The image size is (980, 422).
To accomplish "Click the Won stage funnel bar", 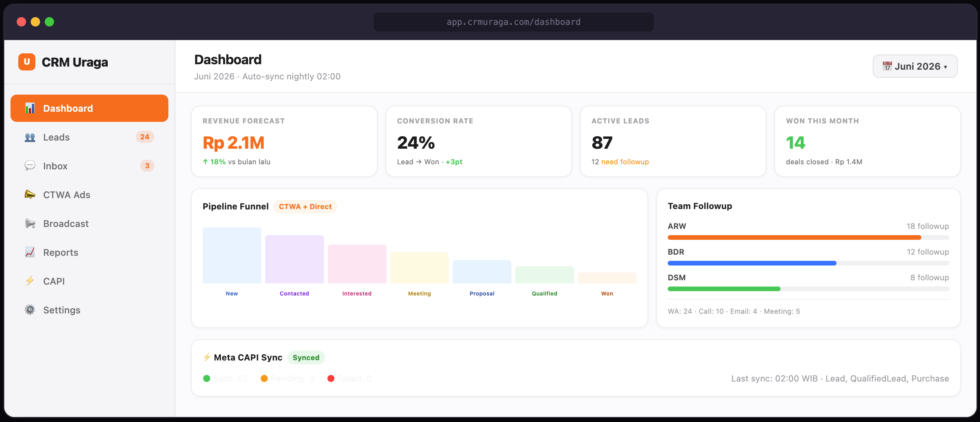I will pyautogui.click(x=607, y=278).
